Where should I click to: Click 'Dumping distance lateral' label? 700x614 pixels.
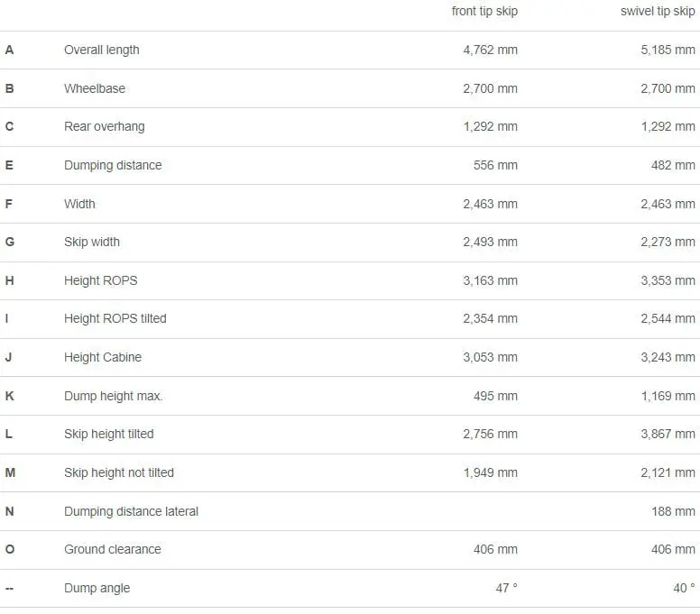[132, 511]
